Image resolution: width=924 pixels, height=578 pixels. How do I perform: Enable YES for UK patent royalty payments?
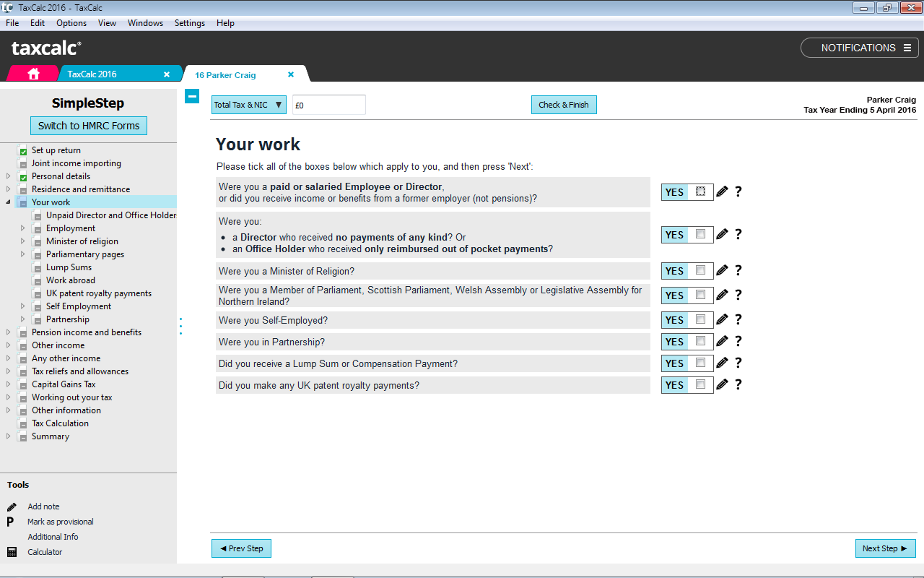coord(700,385)
